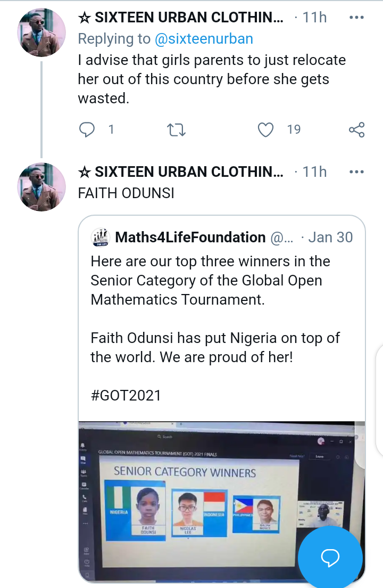Open @sixteenurban profile link
This screenshot has height=588, width=383.
204,39
